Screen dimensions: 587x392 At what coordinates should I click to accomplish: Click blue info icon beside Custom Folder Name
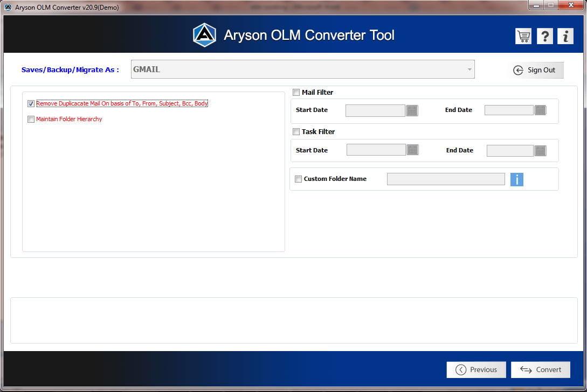[516, 179]
